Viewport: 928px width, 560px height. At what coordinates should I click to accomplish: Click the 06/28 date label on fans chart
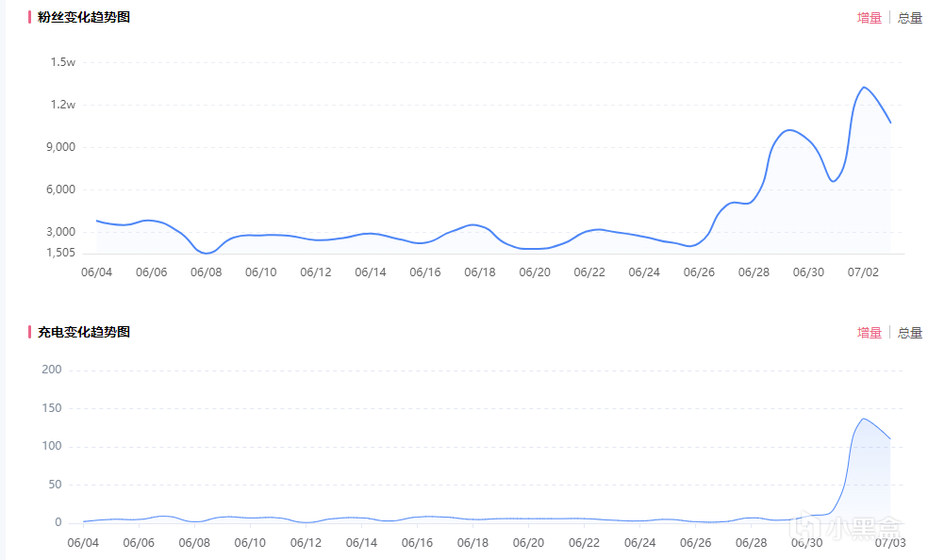(754, 272)
